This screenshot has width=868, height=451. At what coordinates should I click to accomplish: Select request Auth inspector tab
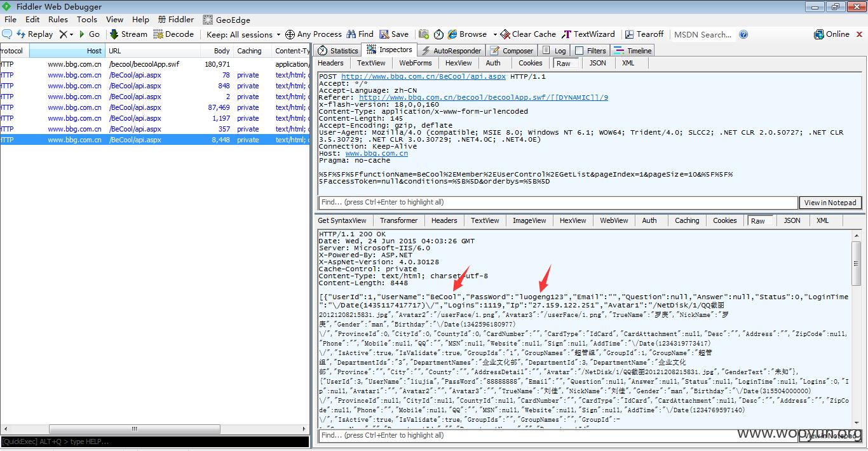pyautogui.click(x=493, y=63)
